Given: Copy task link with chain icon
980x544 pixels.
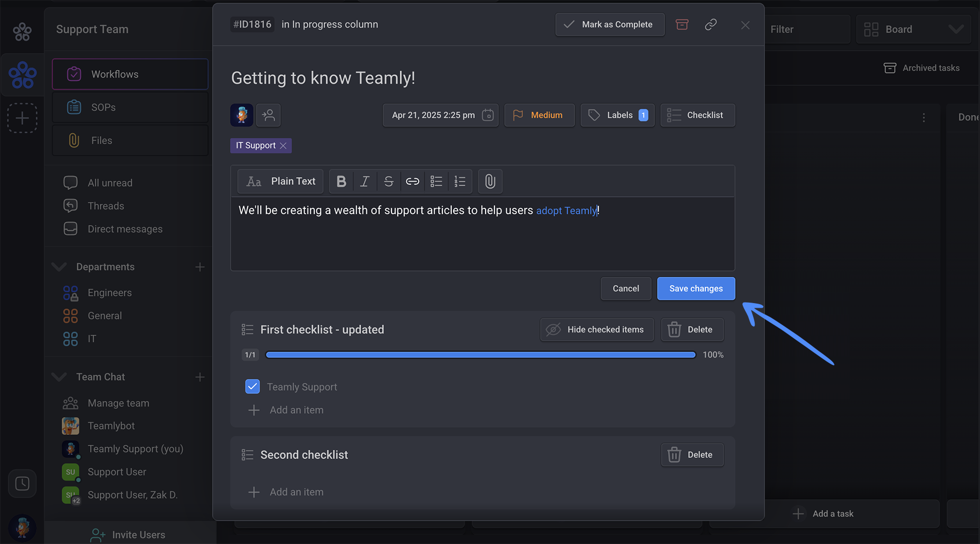Looking at the screenshot, I should point(710,24).
